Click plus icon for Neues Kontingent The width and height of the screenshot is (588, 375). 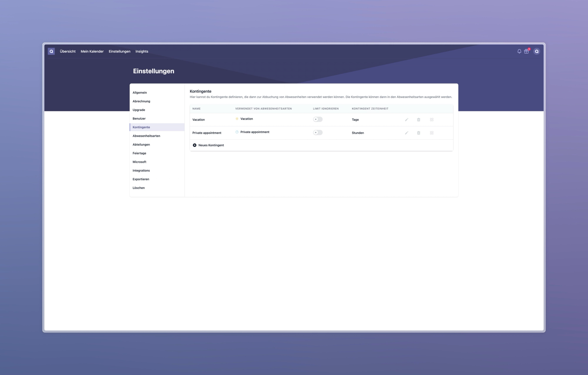[194, 145]
